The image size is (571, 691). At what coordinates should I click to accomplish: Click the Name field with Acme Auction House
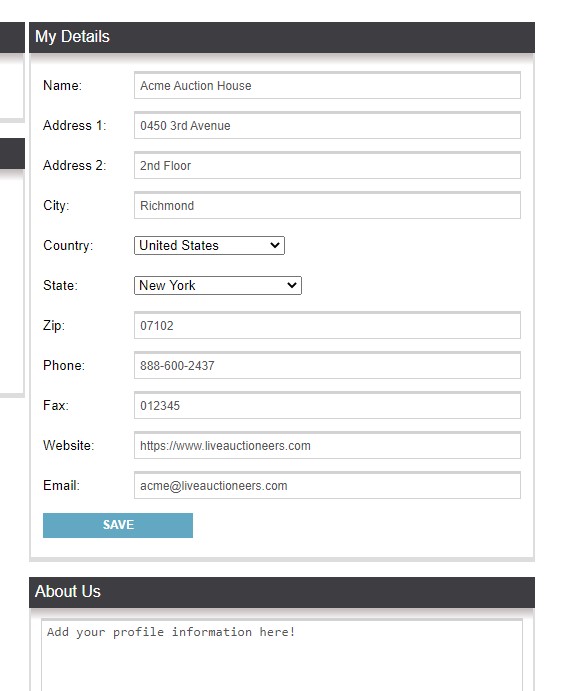point(327,85)
